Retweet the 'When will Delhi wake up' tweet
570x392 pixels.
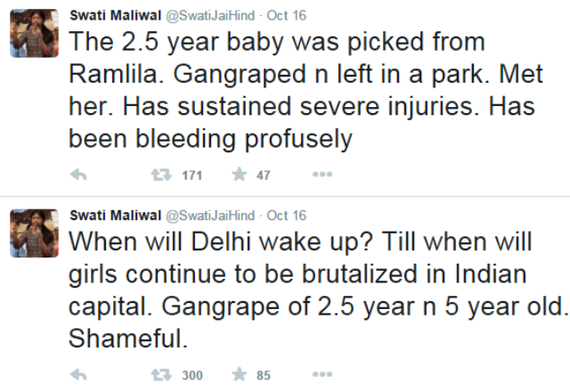click(x=163, y=375)
